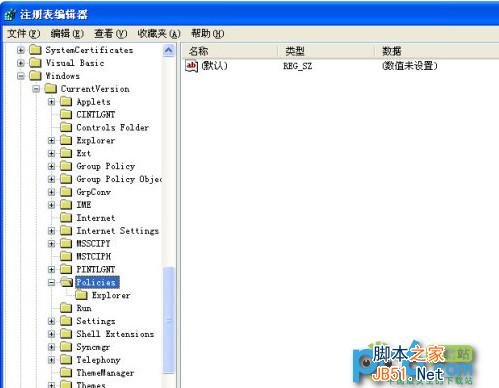Click the CINTLGNT folder icon

click(66, 114)
